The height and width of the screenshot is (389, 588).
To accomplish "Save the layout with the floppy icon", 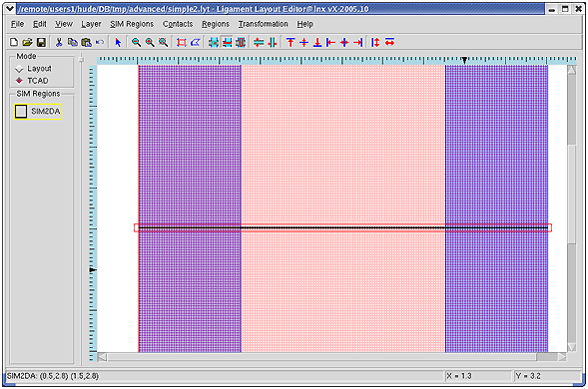I will (x=41, y=42).
